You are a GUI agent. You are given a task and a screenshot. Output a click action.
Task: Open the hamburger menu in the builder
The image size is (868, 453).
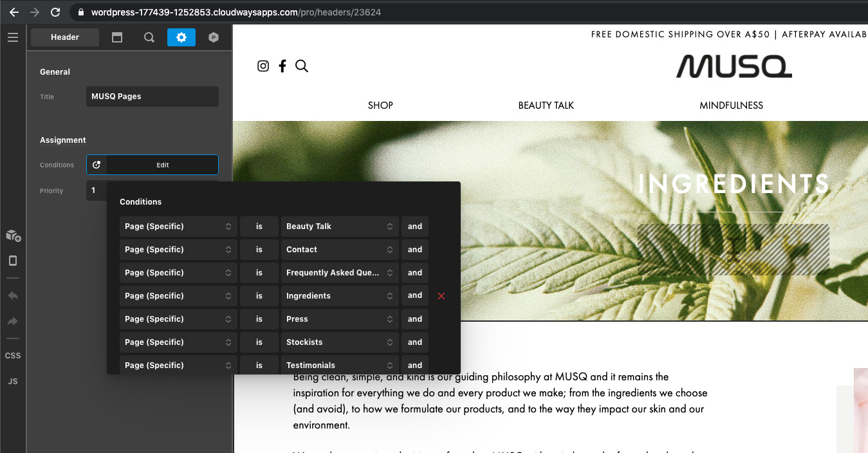pyautogui.click(x=13, y=37)
